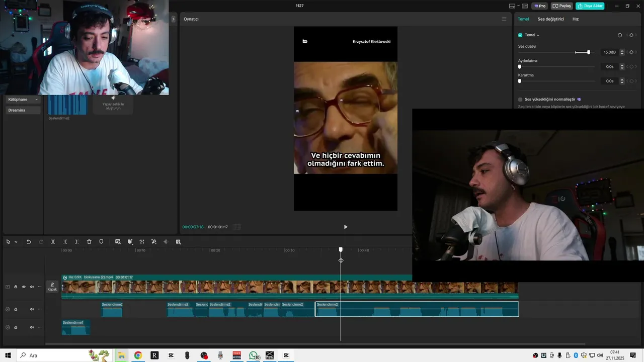Hide the main video track with eye icon
The width and height of the screenshot is (644, 362).
pyautogui.click(x=24, y=287)
